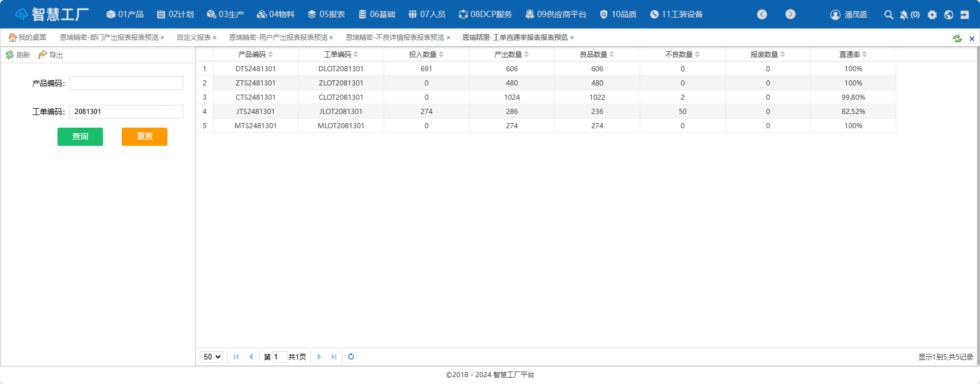Open the 05报表 menu
The height and width of the screenshot is (384, 980).
326,14
